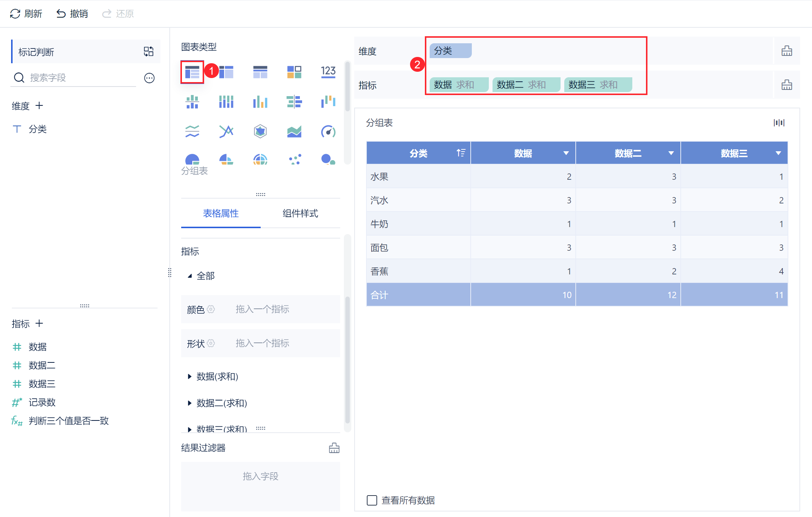Collapse the 全部 indicator section
The width and height of the screenshot is (812, 517).
coord(190,276)
